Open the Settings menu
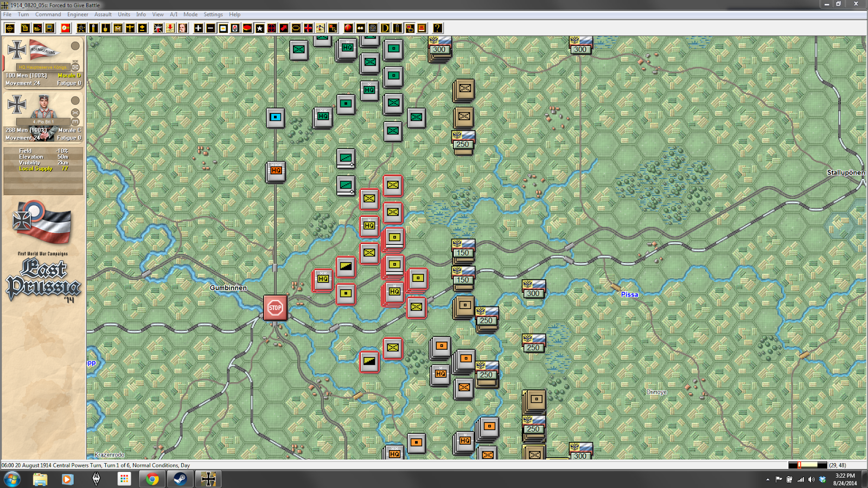The width and height of the screenshot is (868, 488). coord(213,15)
